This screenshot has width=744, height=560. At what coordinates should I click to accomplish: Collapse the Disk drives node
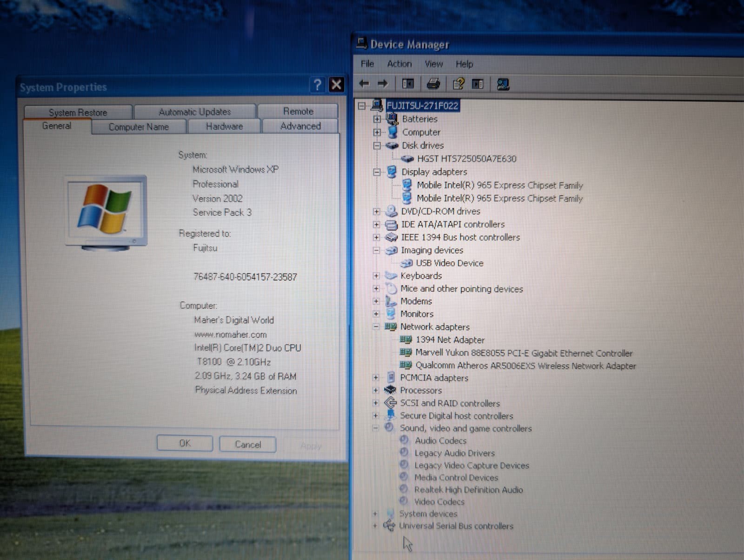click(x=377, y=146)
